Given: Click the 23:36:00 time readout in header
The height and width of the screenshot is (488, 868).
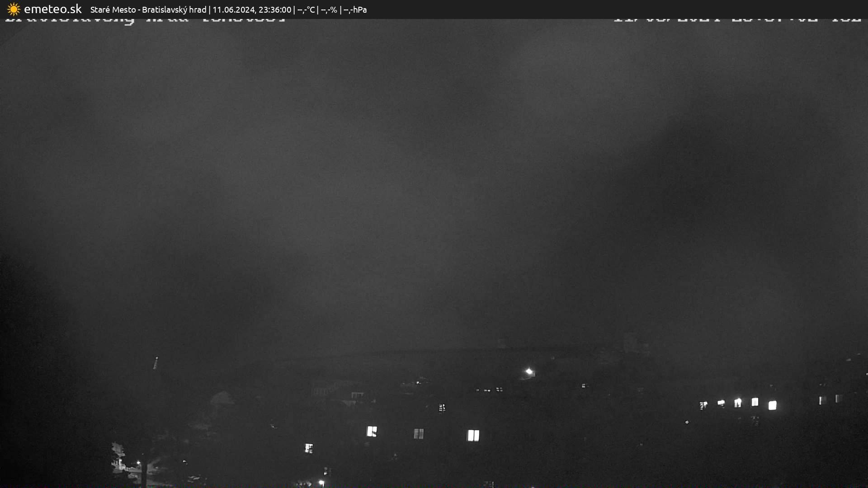Looking at the screenshot, I should (x=274, y=10).
